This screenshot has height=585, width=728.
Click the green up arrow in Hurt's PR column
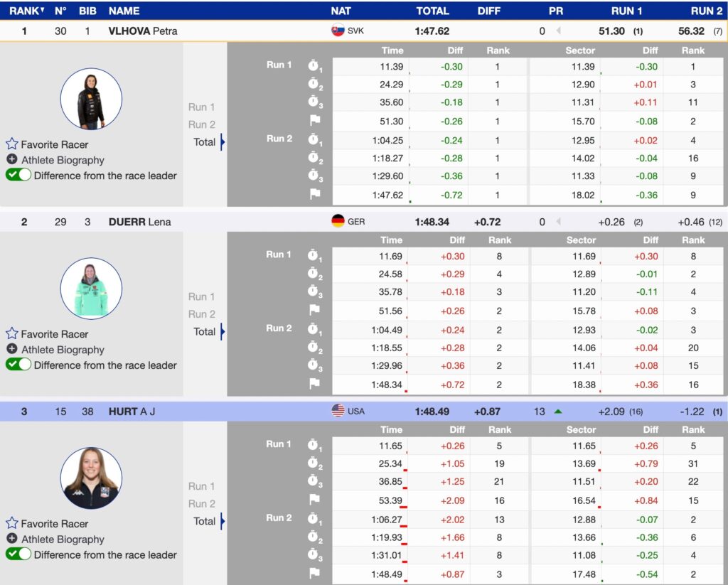[558, 411]
